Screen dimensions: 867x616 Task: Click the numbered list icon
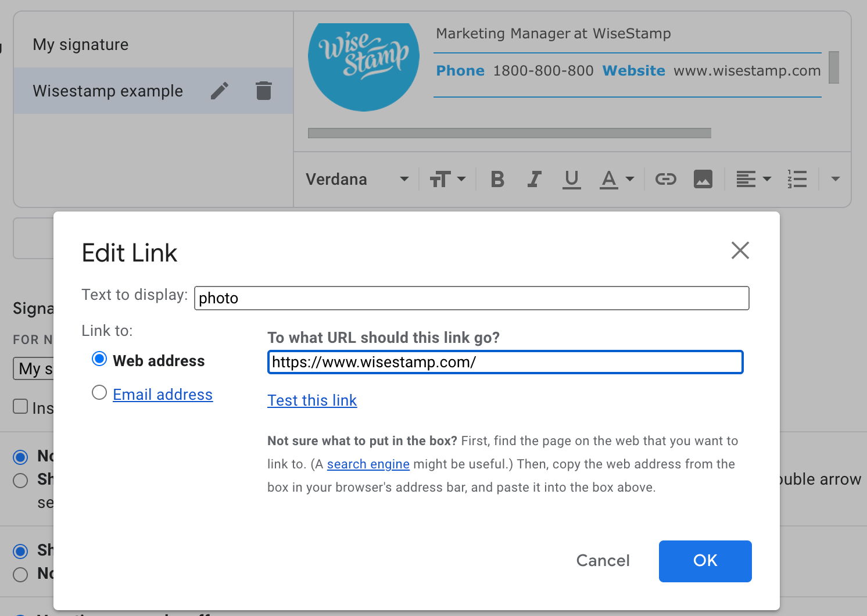point(797,179)
